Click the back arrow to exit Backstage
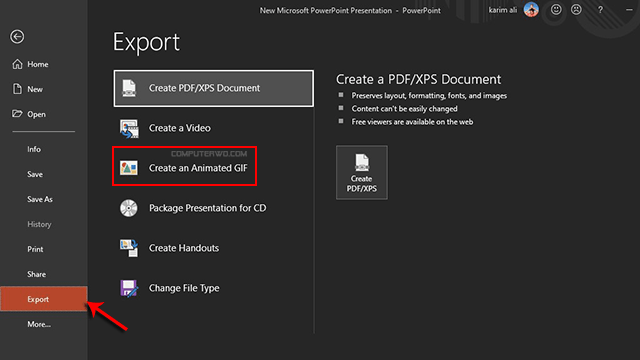This screenshot has height=360, width=640. [17, 37]
